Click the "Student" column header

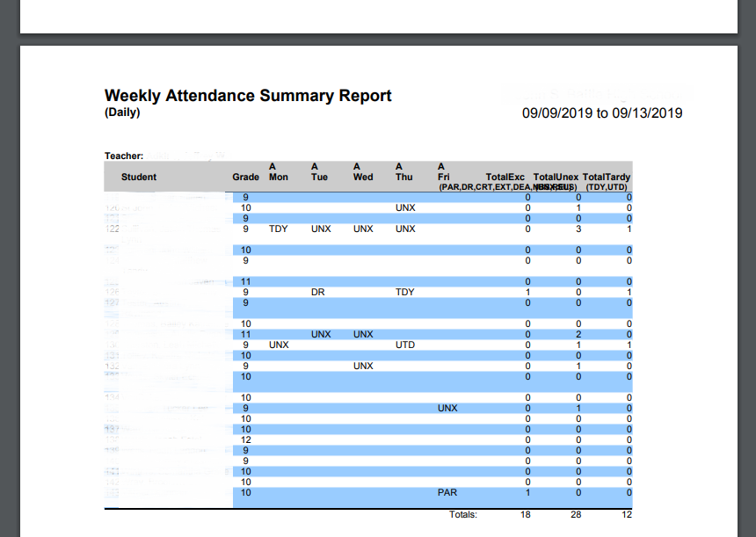[x=139, y=177]
